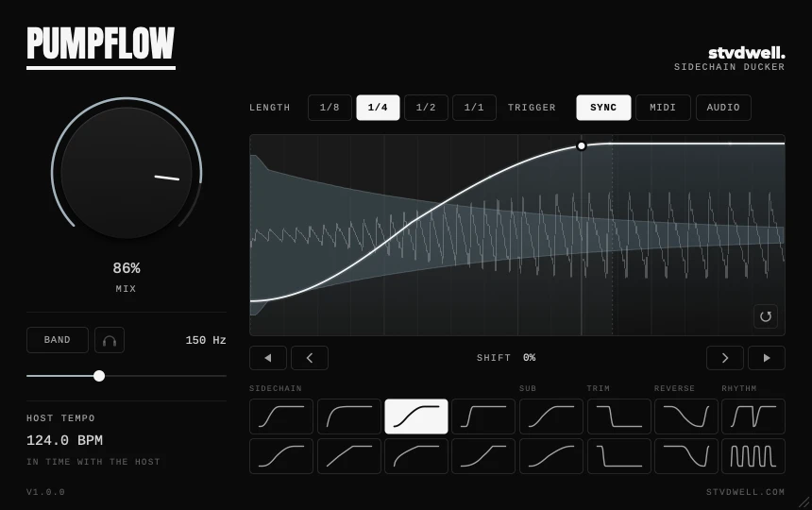Select the bottom-row REVERSE late-dip preset
The height and width of the screenshot is (510, 812).
point(686,456)
